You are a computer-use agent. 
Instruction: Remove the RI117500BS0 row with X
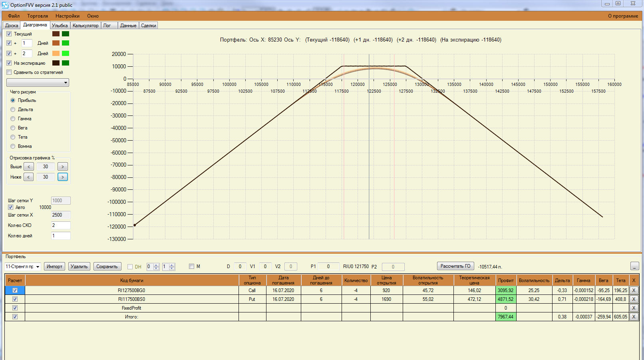(x=634, y=299)
